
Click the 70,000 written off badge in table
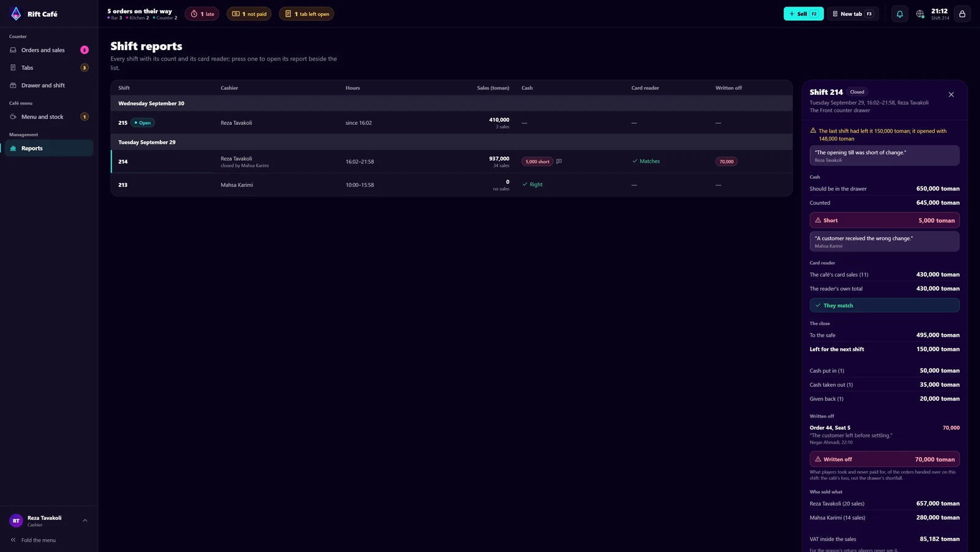click(x=726, y=162)
